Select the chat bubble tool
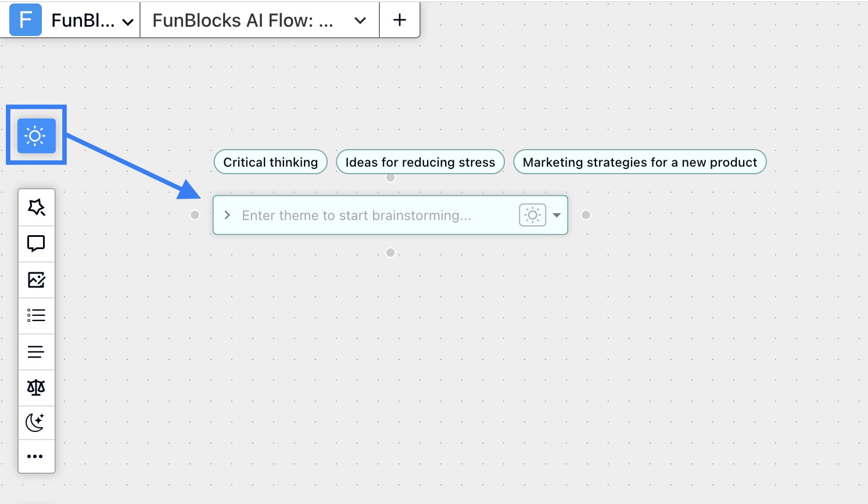 click(36, 243)
